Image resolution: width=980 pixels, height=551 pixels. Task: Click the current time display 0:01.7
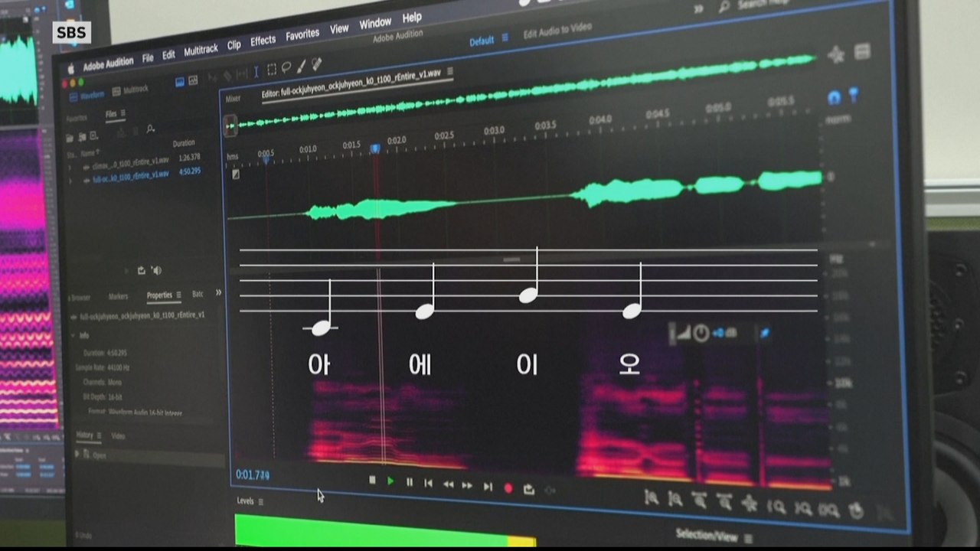coord(252,475)
